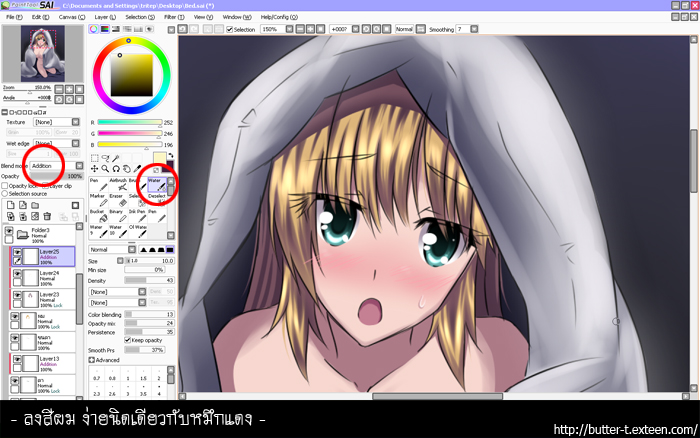Open the Filter menu
The width and height of the screenshot is (700, 438).
tap(174, 17)
